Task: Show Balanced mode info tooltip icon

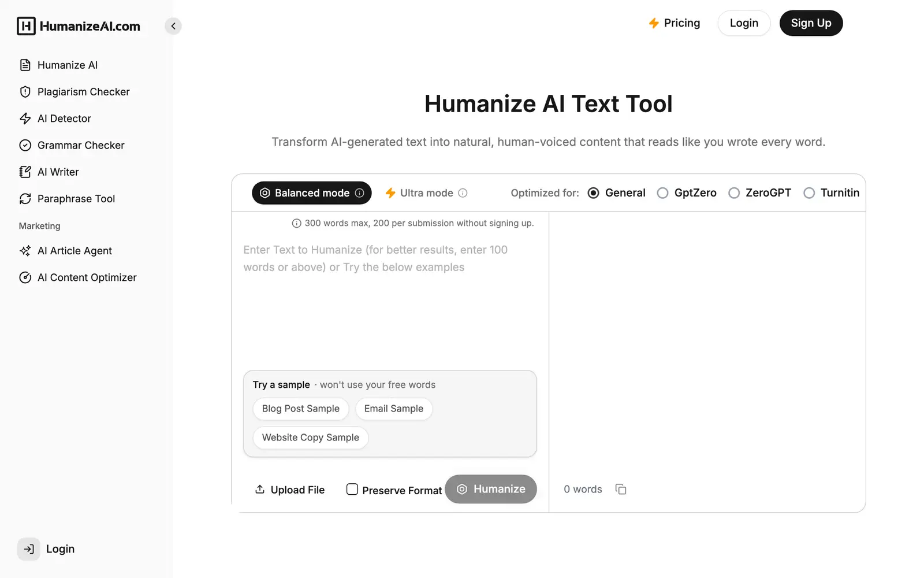Action: [x=359, y=193]
